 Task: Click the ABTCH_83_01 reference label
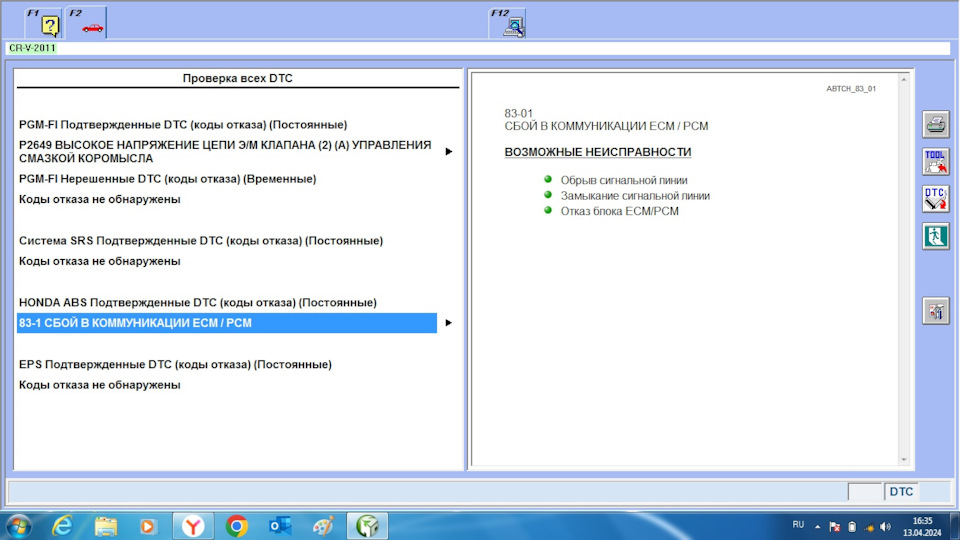(851, 89)
